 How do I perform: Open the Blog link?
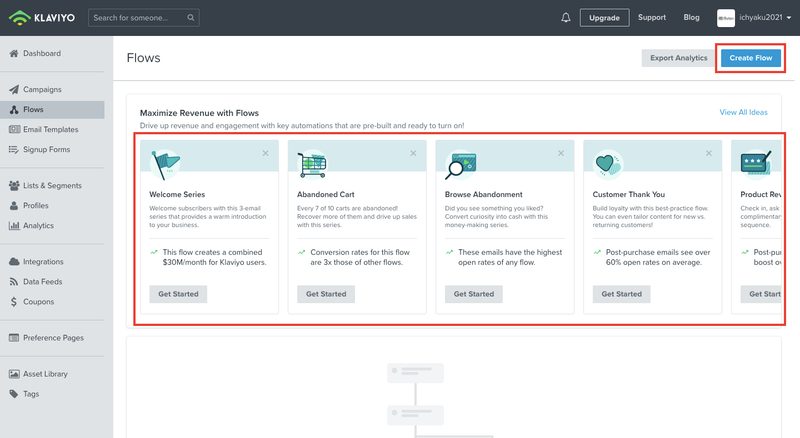(x=691, y=17)
